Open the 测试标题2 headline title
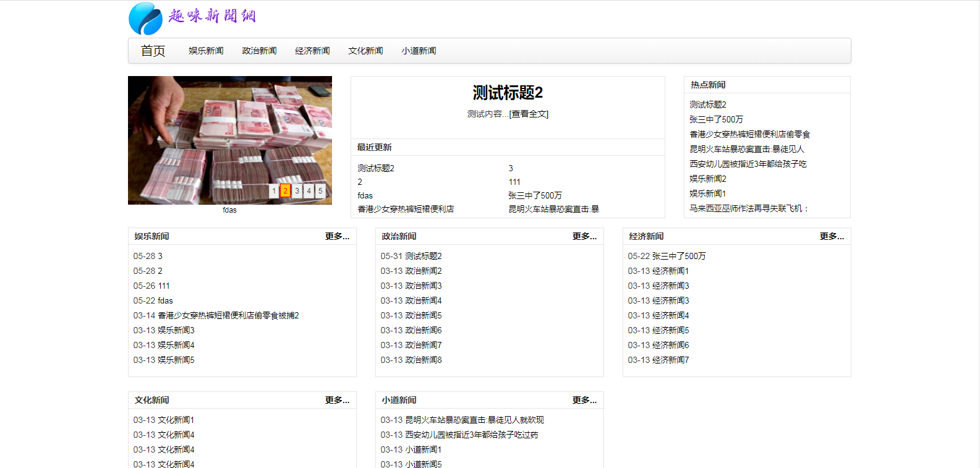This screenshot has height=468, width=980. pyautogui.click(x=508, y=93)
